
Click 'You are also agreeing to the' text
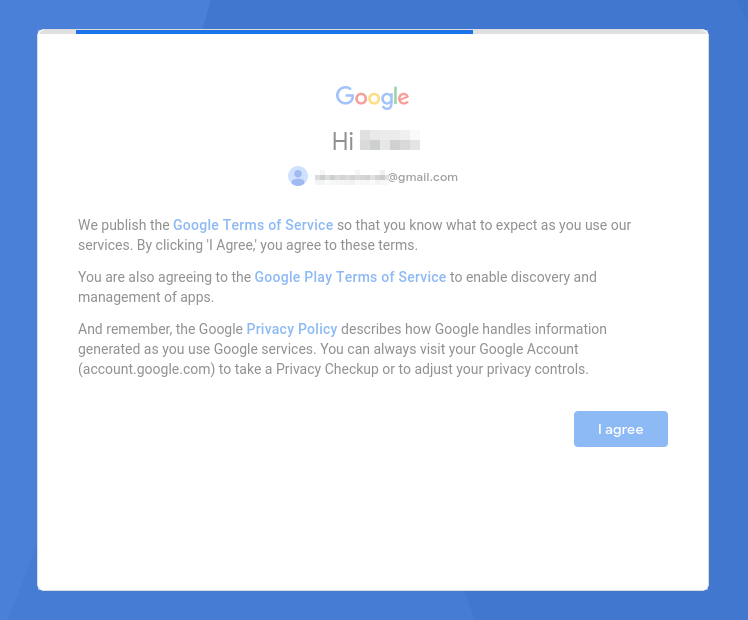click(x=165, y=277)
